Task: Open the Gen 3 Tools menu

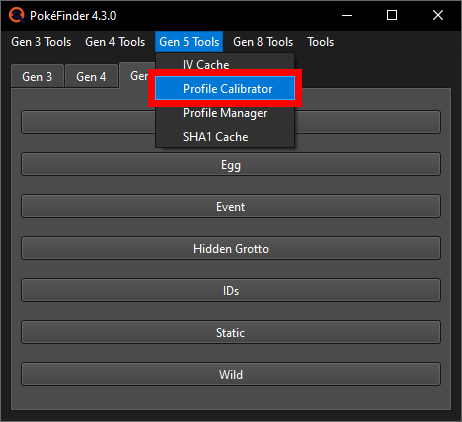Action: point(41,42)
